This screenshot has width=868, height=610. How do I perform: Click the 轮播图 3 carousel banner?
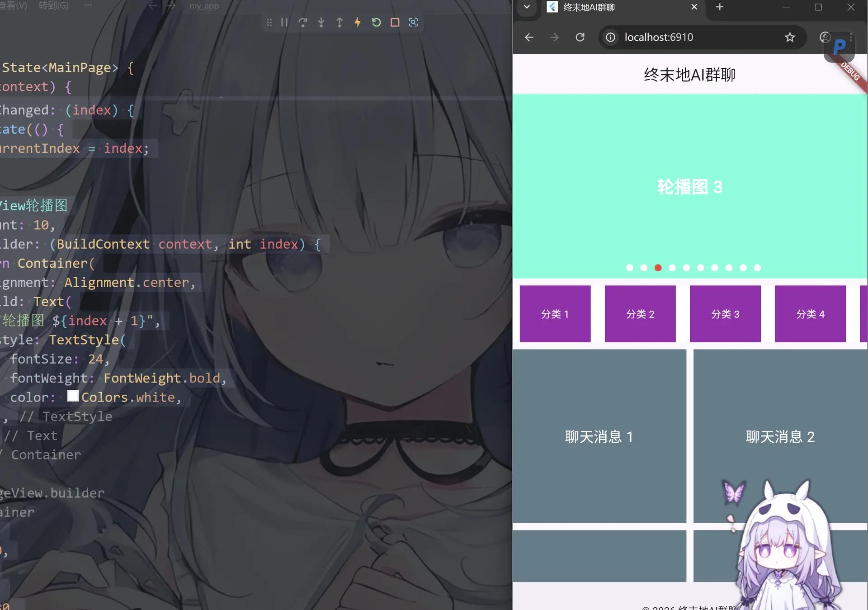click(x=690, y=186)
